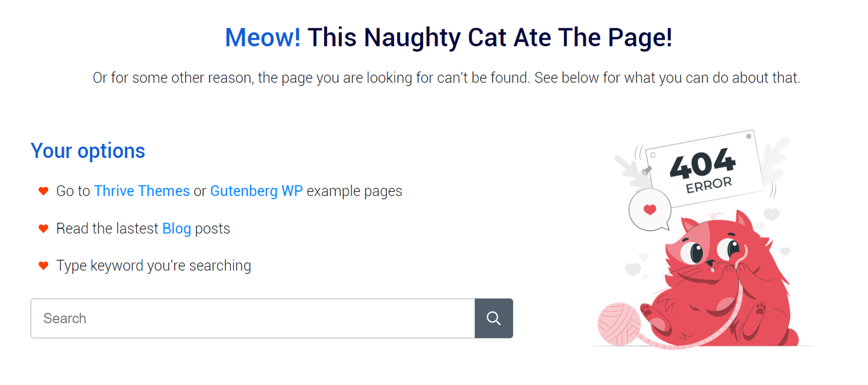
Task: Click the page-not-found subtitle text
Action: coord(446,78)
